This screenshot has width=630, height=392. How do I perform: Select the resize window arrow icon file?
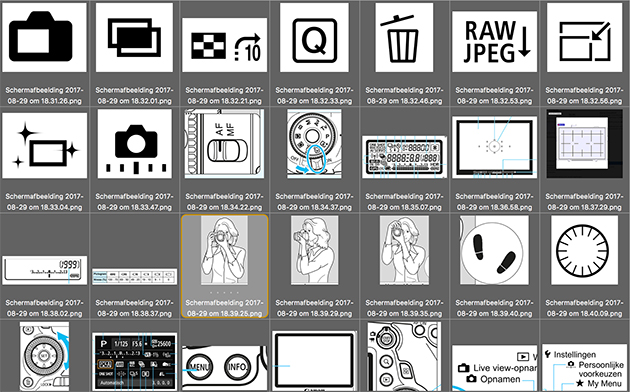pos(584,37)
